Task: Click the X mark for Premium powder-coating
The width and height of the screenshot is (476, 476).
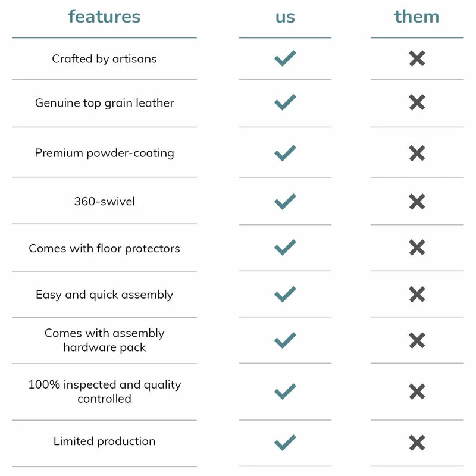Action: (417, 153)
